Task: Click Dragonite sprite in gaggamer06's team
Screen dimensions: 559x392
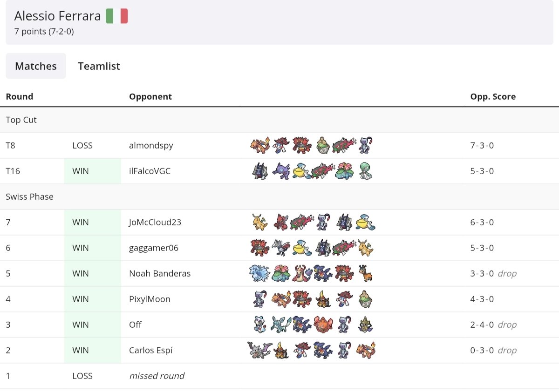Action: click(x=365, y=248)
